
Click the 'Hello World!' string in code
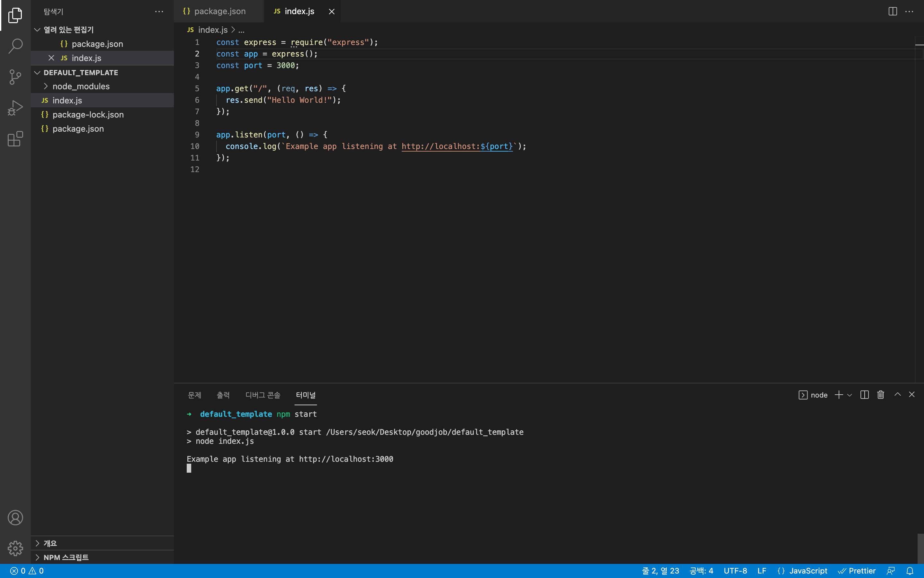(299, 100)
